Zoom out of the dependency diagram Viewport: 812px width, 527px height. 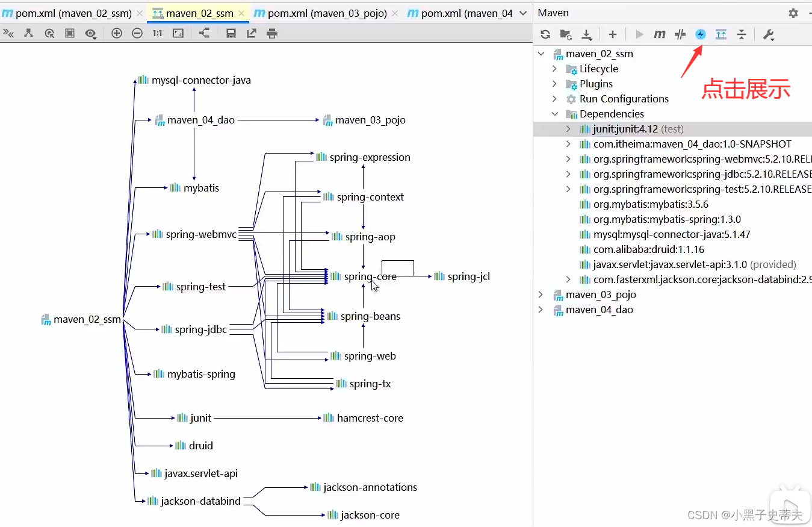click(137, 34)
